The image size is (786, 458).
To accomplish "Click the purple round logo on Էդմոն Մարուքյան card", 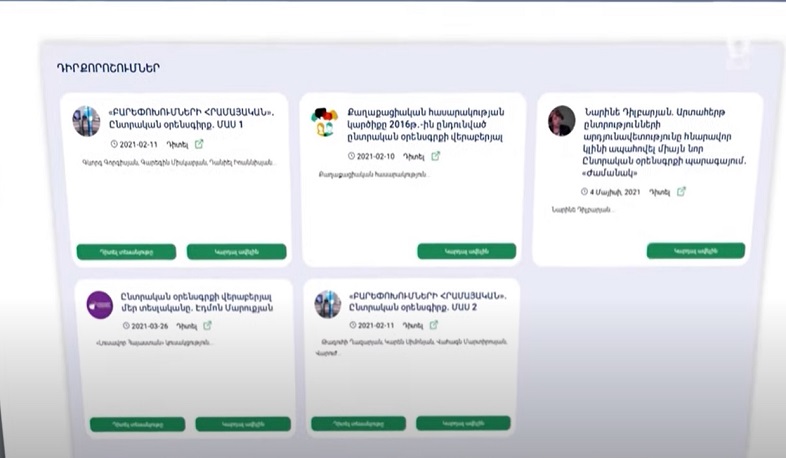I will [99, 304].
